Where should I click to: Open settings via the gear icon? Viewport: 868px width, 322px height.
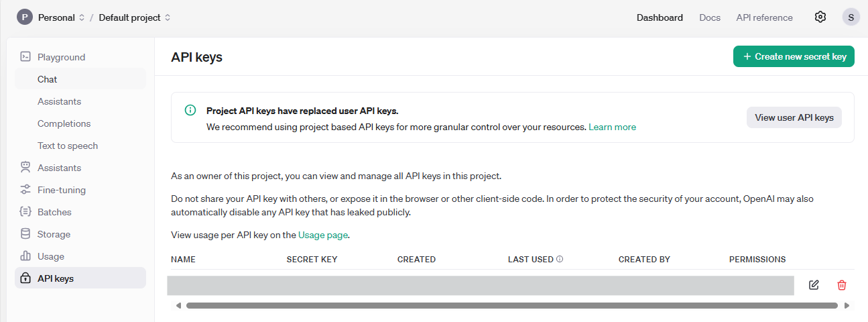(820, 17)
